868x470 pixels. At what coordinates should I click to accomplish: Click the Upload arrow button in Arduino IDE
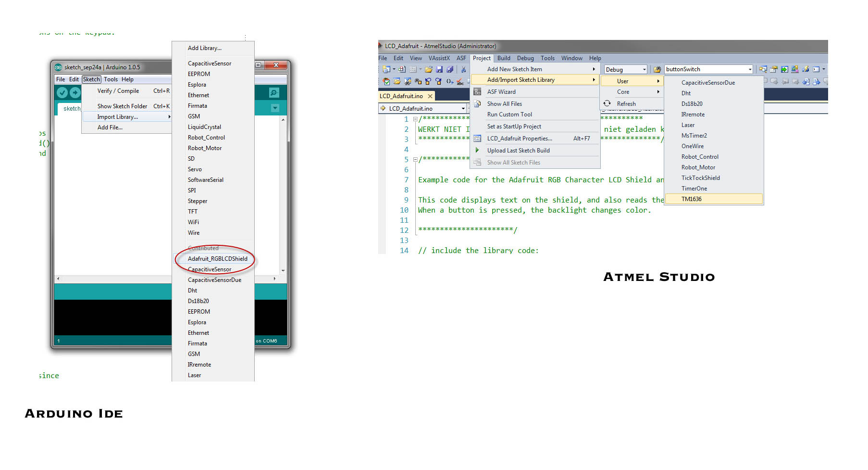click(75, 92)
